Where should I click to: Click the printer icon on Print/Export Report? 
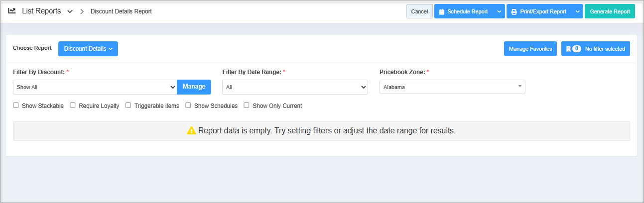click(x=514, y=11)
